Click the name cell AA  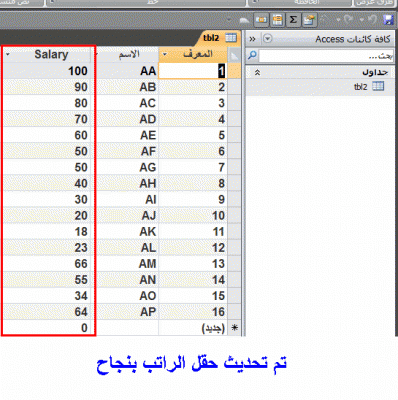click(x=126, y=71)
